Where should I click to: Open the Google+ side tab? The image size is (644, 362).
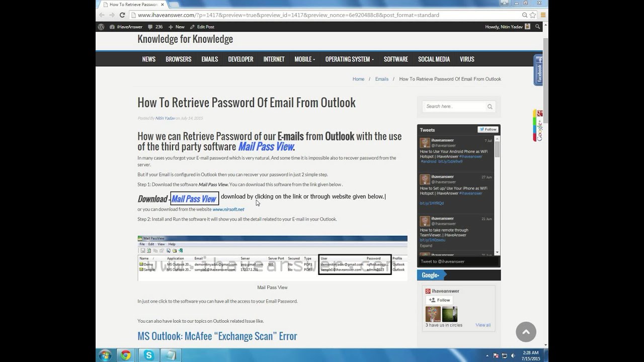(x=538, y=126)
